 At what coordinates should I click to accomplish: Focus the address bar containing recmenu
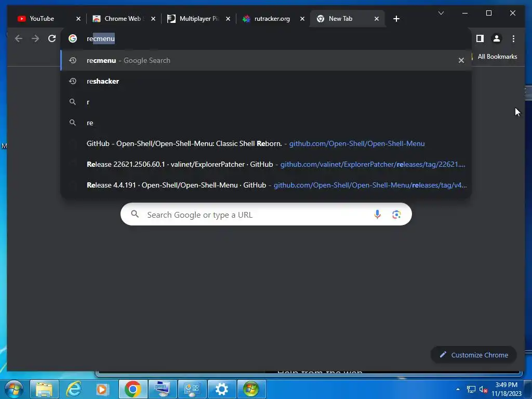coord(266,38)
